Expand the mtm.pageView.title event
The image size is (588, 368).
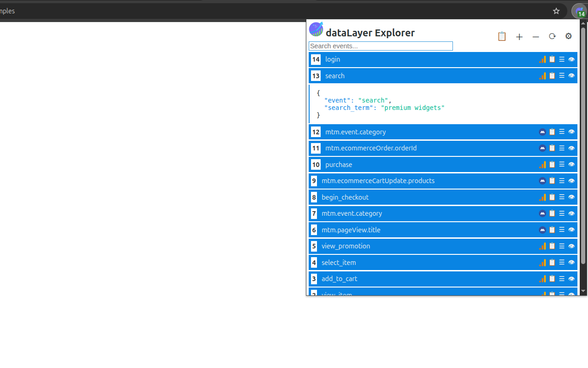(x=443, y=230)
